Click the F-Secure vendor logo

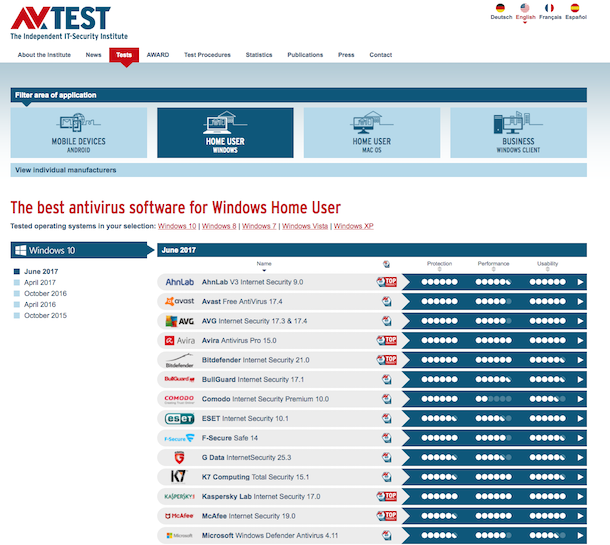[x=179, y=438]
